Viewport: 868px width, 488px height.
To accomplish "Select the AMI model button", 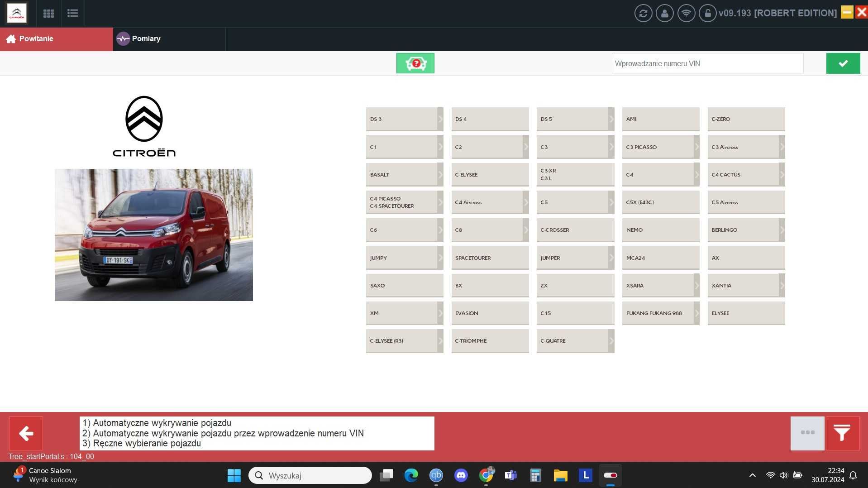I will pos(661,119).
